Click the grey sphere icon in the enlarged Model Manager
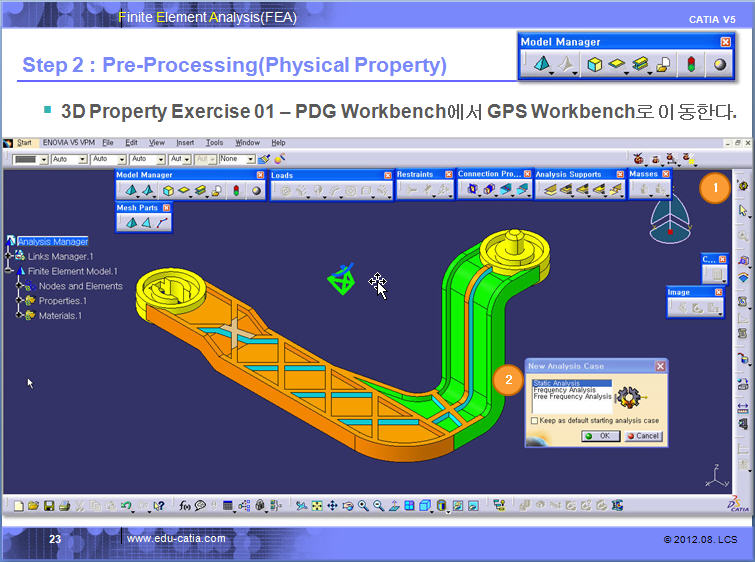 (720, 65)
